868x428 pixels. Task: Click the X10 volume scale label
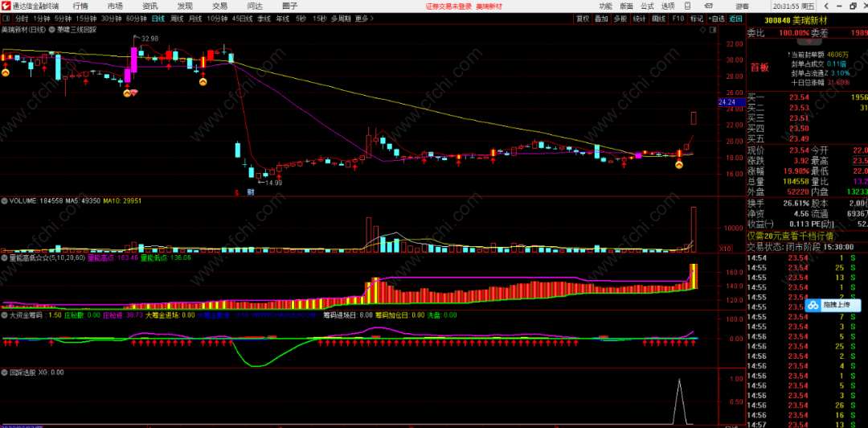click(x=725, y=248)
